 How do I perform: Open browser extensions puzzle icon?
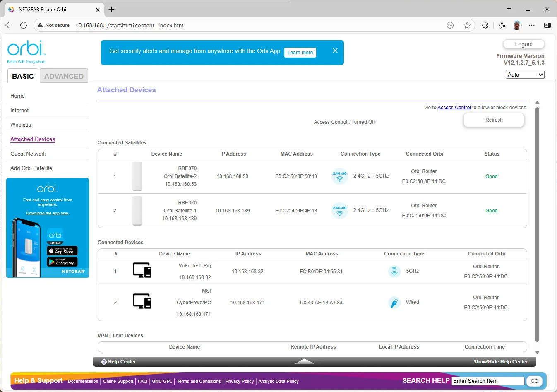pos(485,25)
